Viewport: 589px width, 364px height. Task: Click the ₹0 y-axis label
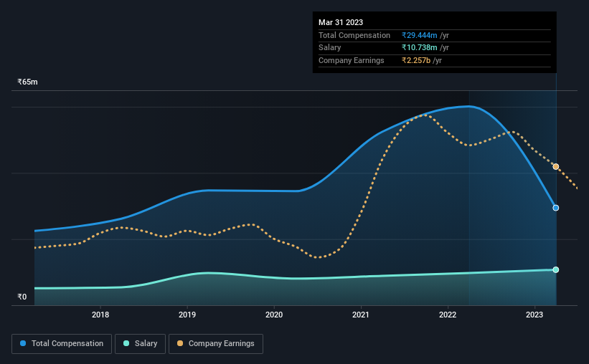[x=22, y=297]
